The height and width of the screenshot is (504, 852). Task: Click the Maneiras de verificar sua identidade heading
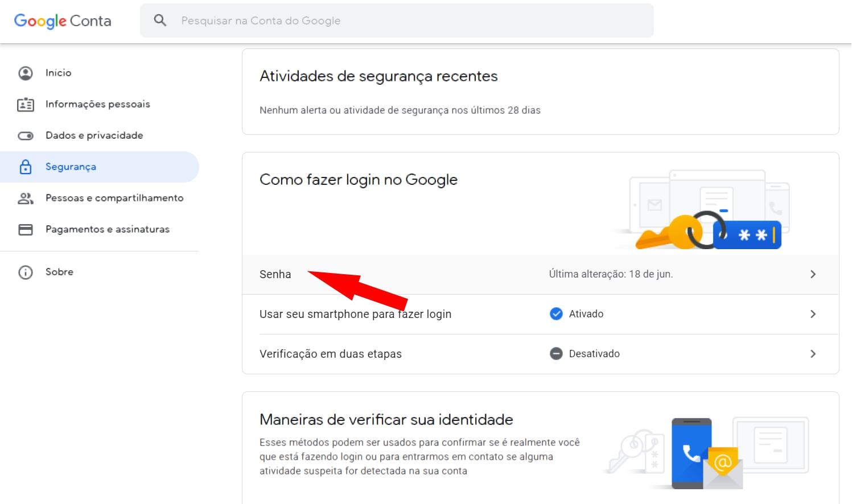(386, 420)
